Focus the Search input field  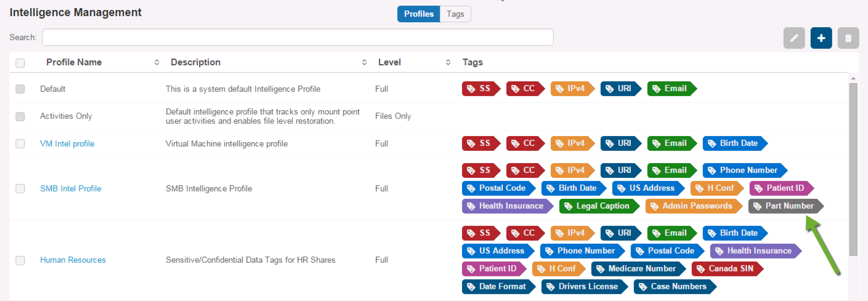pyautogui.click(x=298, y=37)
